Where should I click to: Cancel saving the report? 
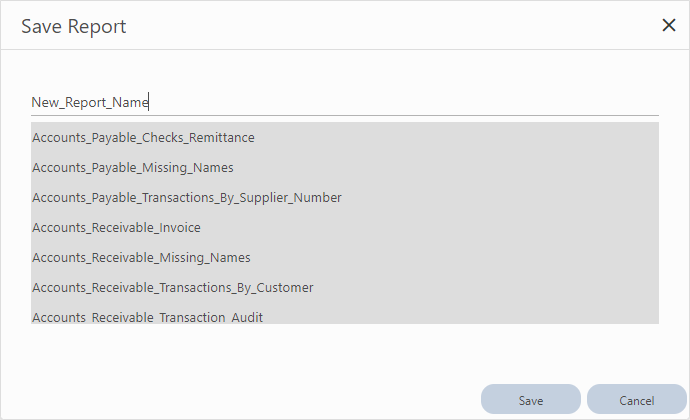click(x=636, y=400)
